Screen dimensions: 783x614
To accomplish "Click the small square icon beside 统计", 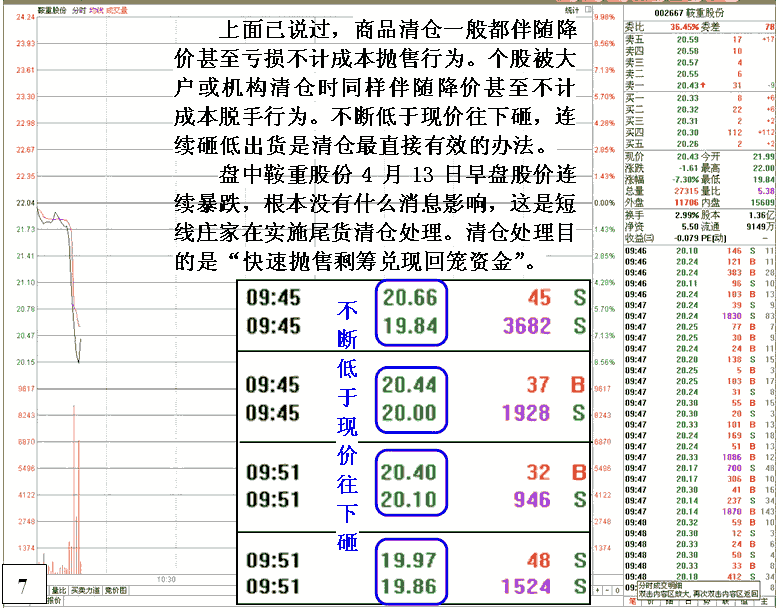I will tap(588, 9).
